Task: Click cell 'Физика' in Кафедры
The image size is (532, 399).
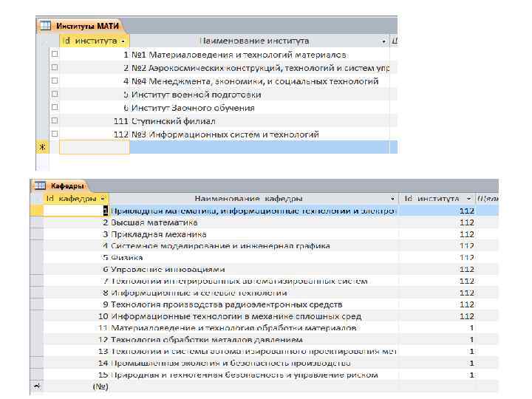Action: (253, 258)
